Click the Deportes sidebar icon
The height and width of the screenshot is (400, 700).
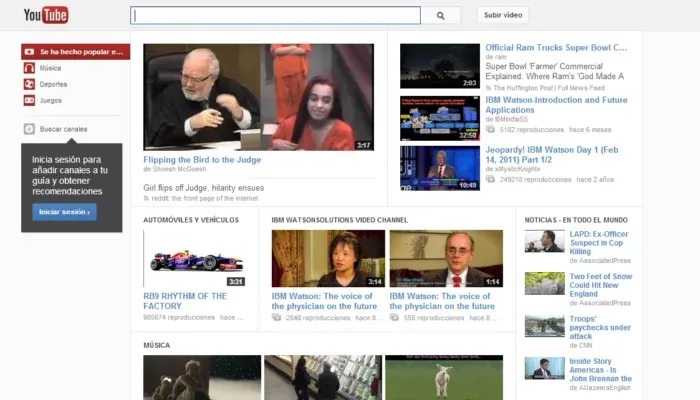pos(30,84)
